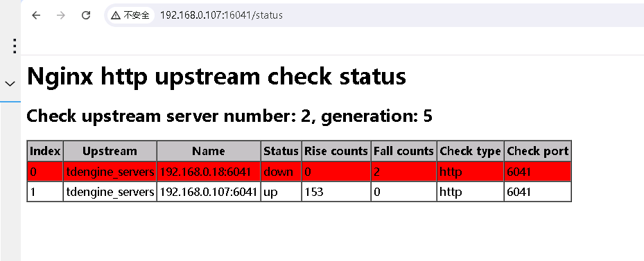The height and width of the screenshot is (261, 644).
Task: Open the 不安全 site security indicator
Action: coord(130,15)
